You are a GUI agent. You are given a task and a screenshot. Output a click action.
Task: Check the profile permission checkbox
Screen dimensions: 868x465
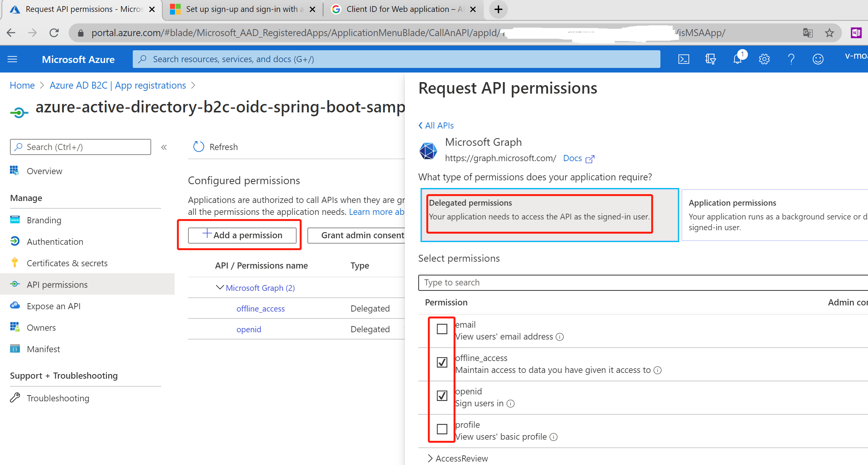click(442, 429)
